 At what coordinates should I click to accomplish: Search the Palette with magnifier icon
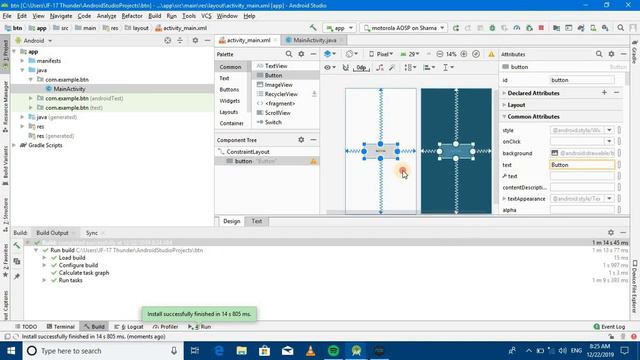[x=289, y=54]
